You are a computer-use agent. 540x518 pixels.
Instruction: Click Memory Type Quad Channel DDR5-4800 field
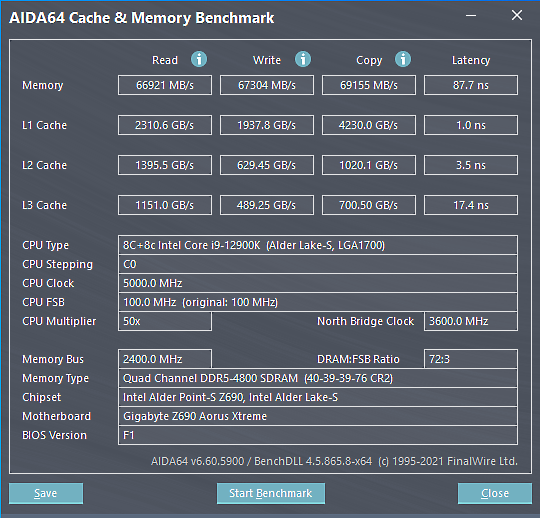(318, 378)
